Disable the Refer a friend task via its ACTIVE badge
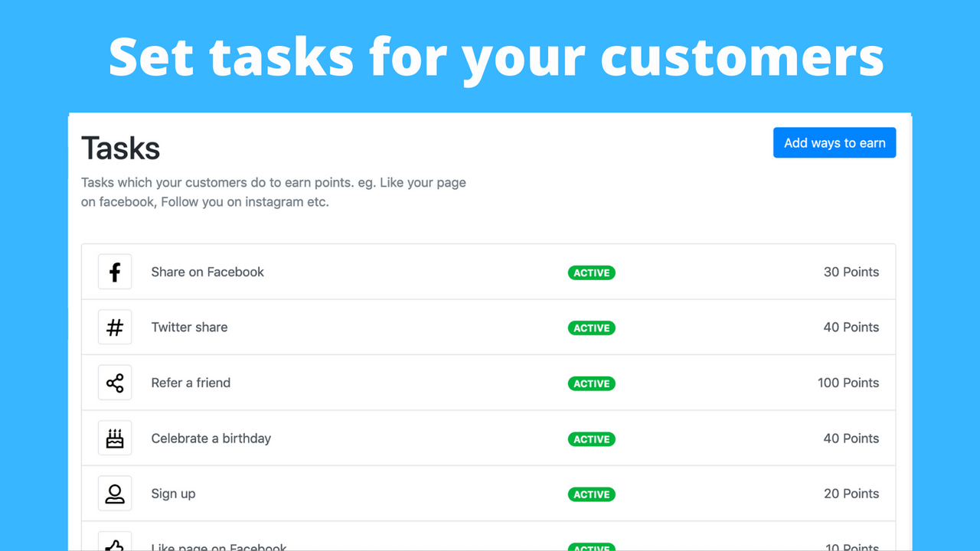The height and width of the screenshot is (551, 980). [591, 383]
